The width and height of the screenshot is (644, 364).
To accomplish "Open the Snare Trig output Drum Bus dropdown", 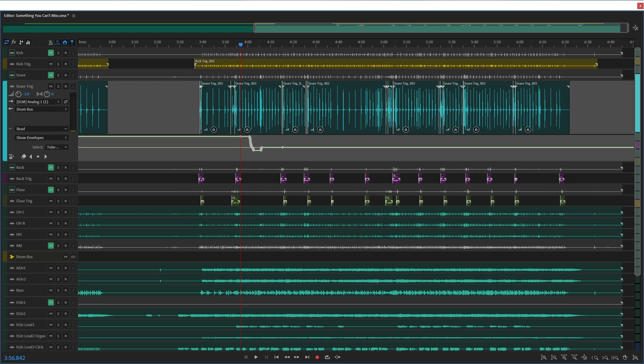I will pyautogui.click(x=42, y=109).
